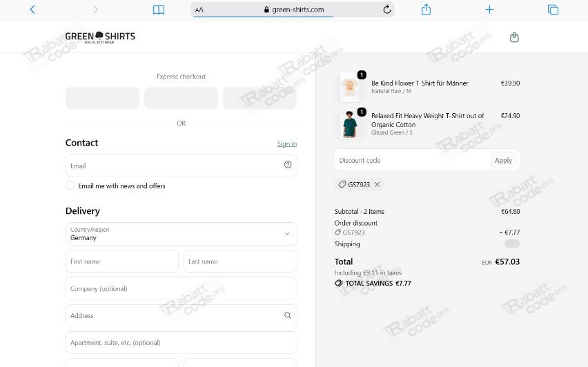
Task: Click the Address input field
Action: coord(181,315)
